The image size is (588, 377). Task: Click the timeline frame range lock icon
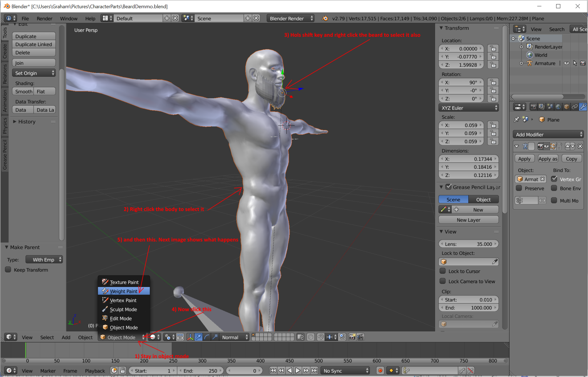pyautogui.click(x=123, y=371)
